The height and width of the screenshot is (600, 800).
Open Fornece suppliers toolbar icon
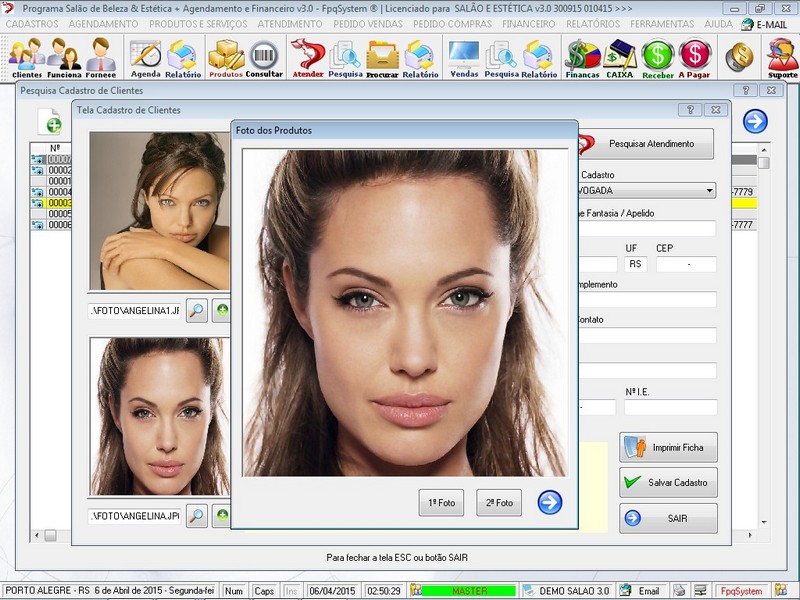(x=101, y=58)
